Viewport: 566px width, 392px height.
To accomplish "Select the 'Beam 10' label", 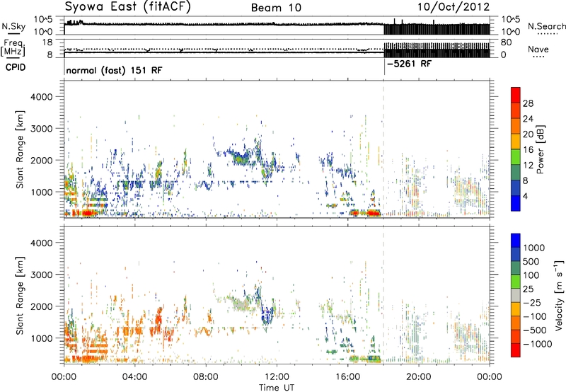I will pyautogui.click(x=276, y=8).
